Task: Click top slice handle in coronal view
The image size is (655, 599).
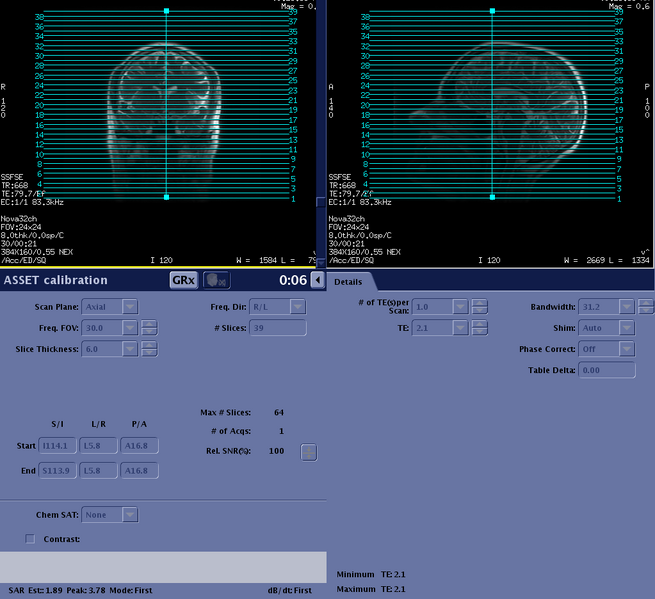Action: pyautogui.click(x=166, y=11)
